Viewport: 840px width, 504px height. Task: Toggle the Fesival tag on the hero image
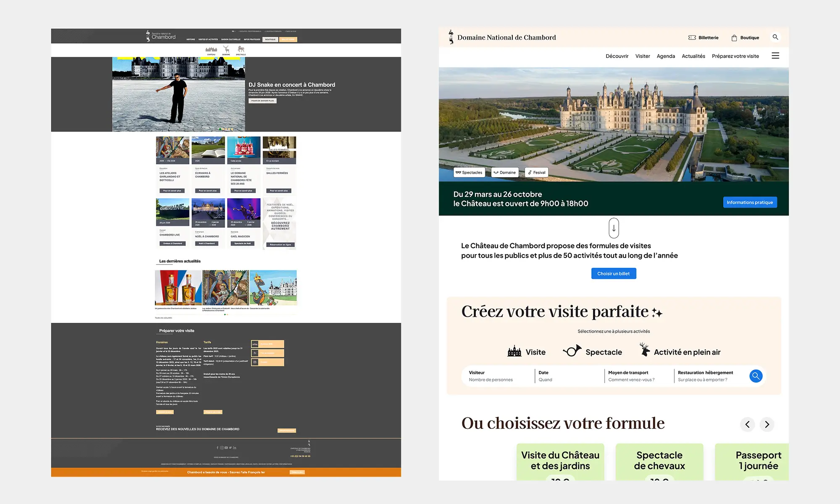536,172
